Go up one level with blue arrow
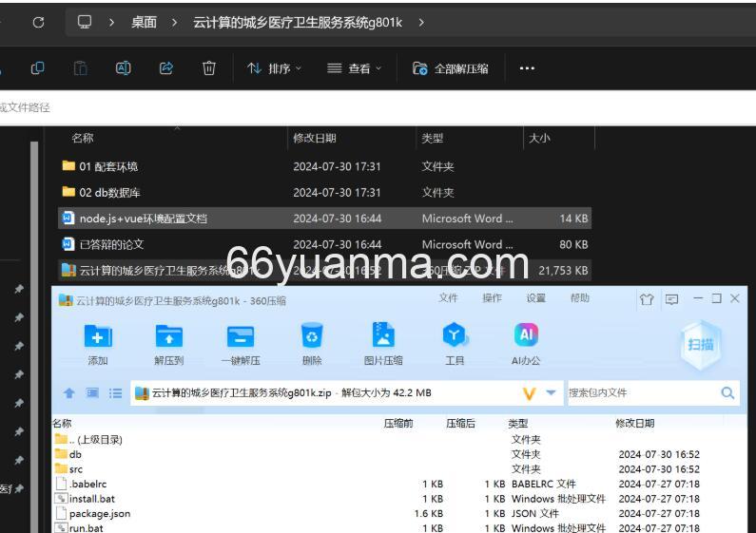756x533 pixels. coord(69,393)
